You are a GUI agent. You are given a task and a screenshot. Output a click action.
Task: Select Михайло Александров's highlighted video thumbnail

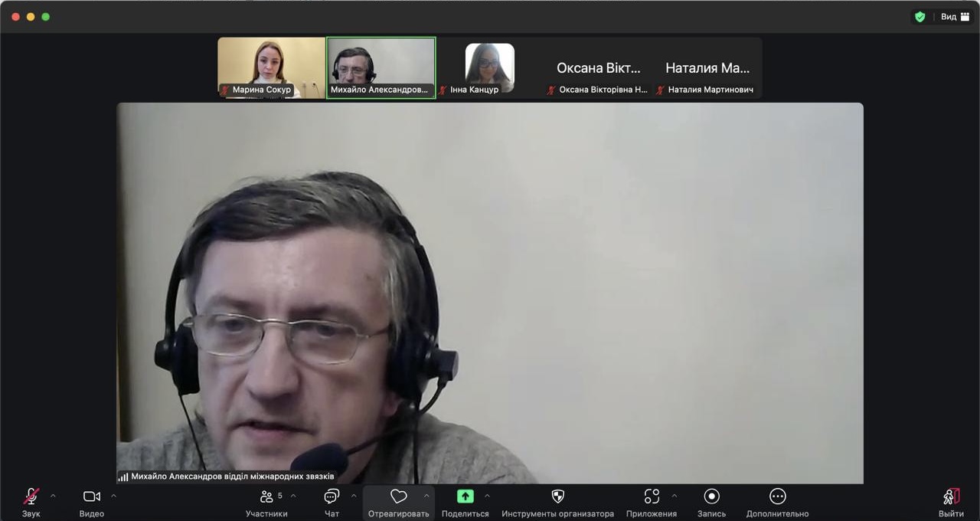tap(381, 67)
